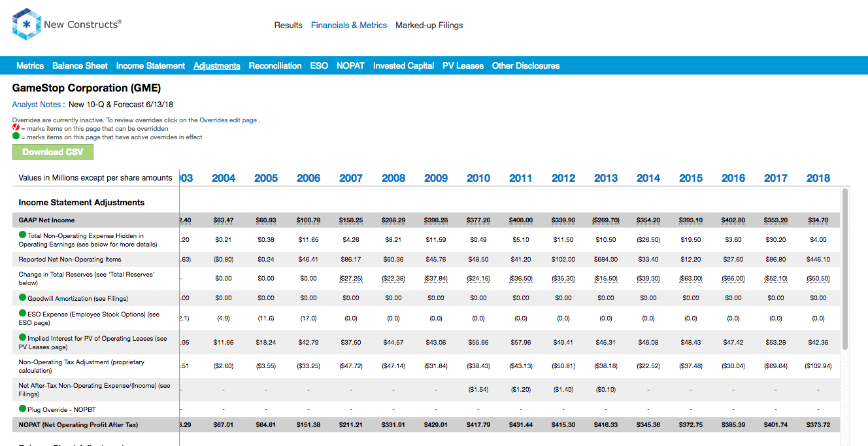Select the 2018 year column header

pyautogui.click(x=818, y=178)
